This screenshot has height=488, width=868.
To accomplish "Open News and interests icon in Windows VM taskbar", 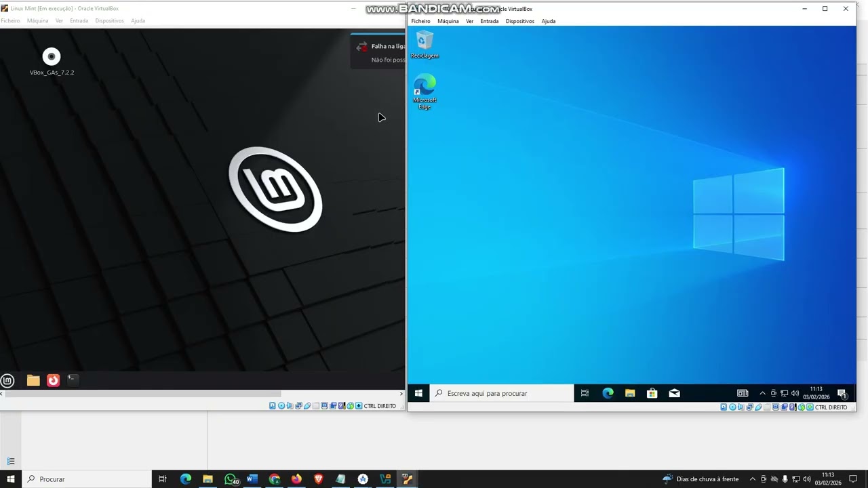I will (743, 393).
